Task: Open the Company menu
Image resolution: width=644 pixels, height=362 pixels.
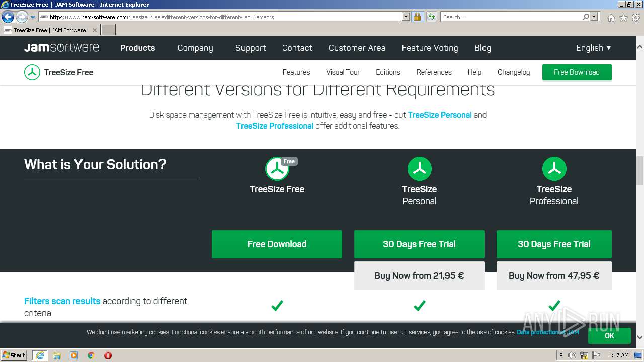Action: pos(195,48)
